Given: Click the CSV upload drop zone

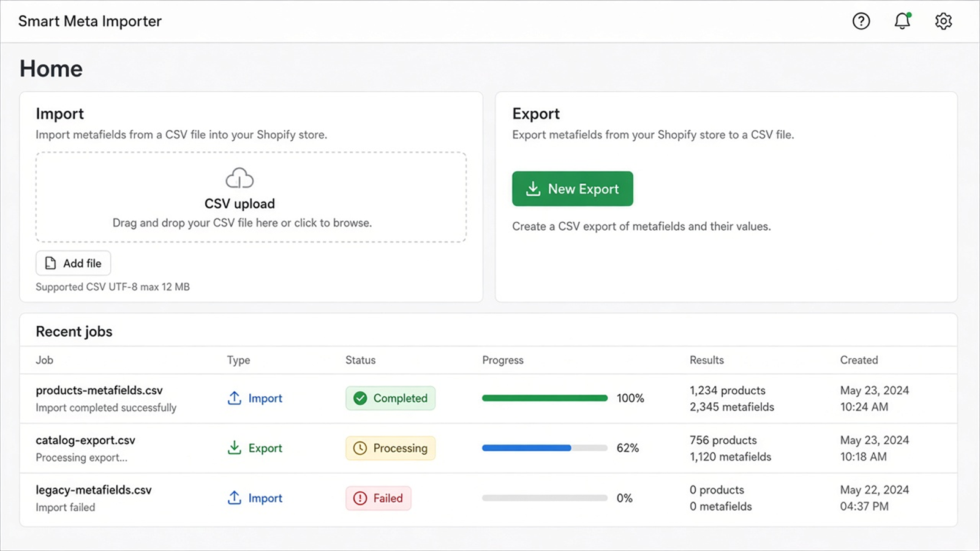Looking at the screenshot, I should [x=251, y=197].
